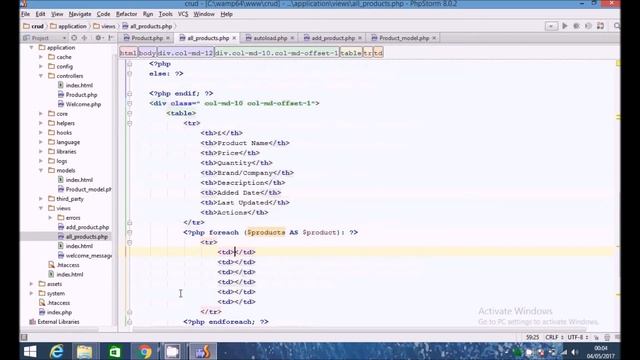Open the Refactor menu
Screen dimensions: 640x360
tap(127, 14)
